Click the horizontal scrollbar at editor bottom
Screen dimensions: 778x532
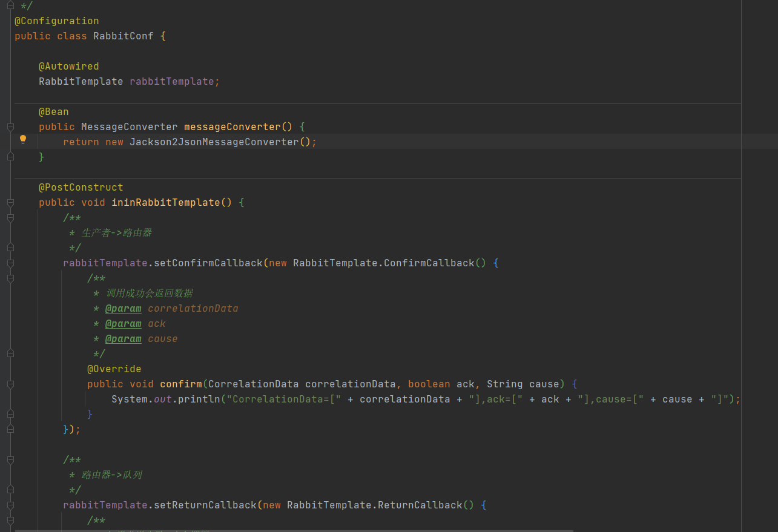[x=294, y=530]
